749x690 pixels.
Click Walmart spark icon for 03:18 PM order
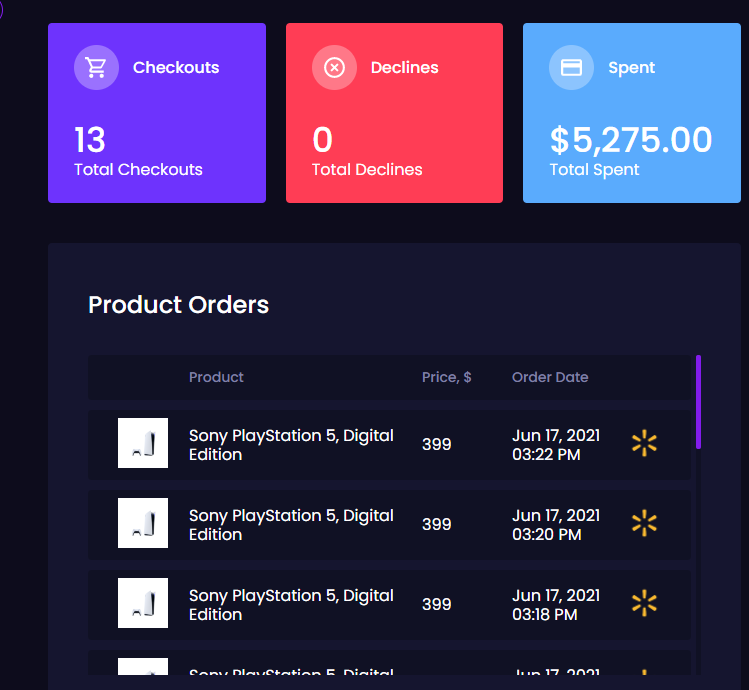pos(644,603)
